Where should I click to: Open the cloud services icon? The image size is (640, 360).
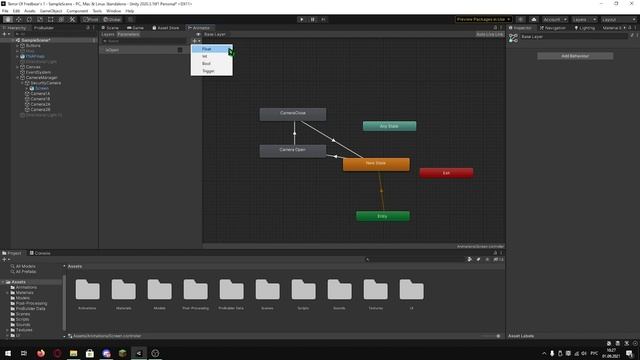(x=533, y=19)
